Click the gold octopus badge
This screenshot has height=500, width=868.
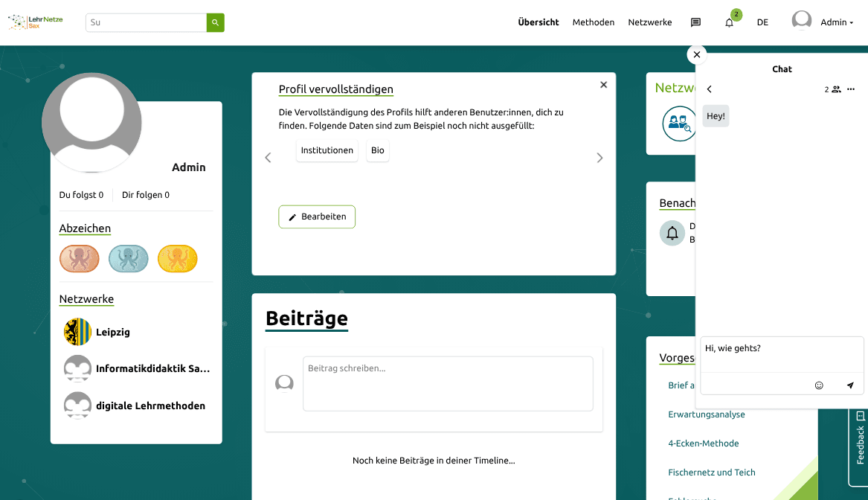[177, 259]
